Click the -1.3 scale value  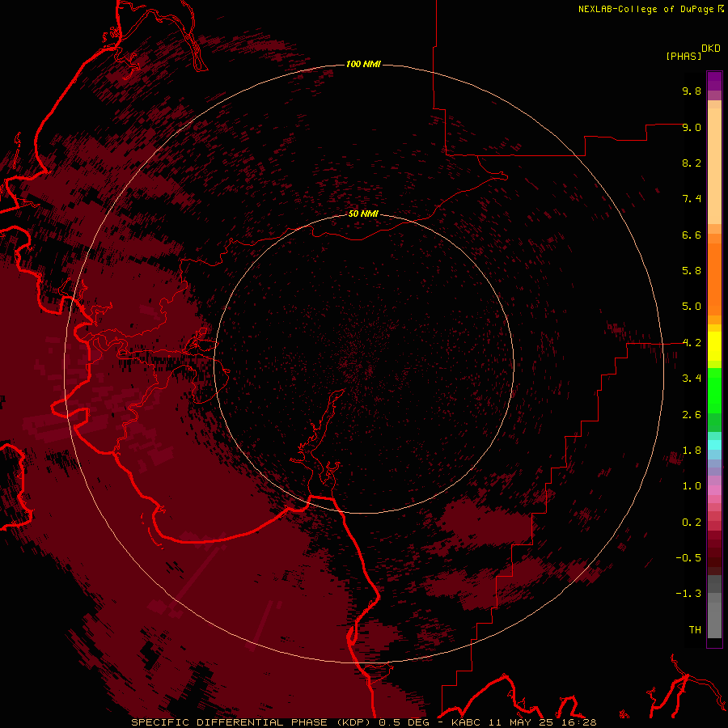click(688, 594)
